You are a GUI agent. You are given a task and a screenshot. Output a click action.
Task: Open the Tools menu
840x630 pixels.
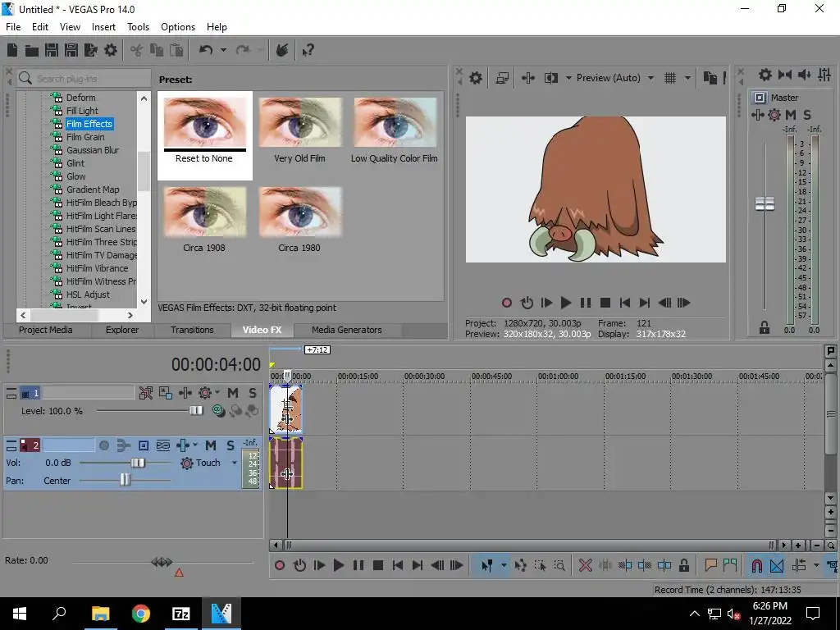pyautogui.click(x=138, y=27)
